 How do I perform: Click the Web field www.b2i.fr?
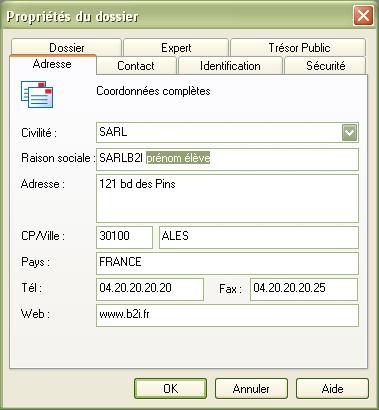coord(227,315)
